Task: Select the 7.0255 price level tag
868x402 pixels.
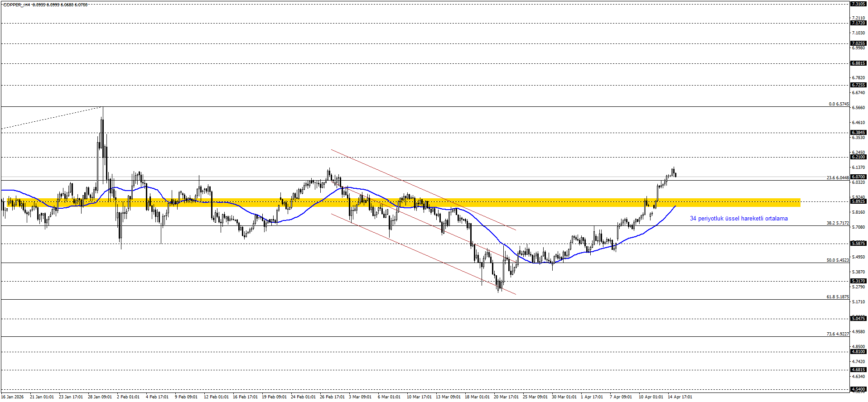Action: [x=858, y=43]
